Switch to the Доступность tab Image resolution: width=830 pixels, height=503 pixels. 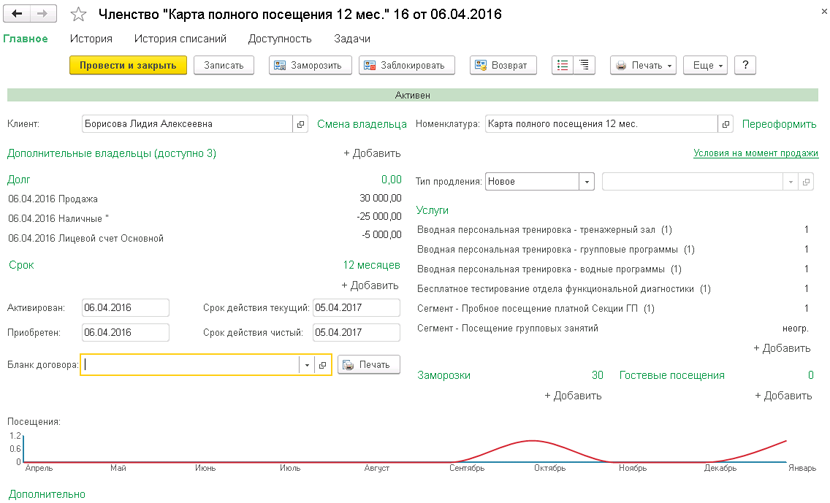(x=280, y=39)
